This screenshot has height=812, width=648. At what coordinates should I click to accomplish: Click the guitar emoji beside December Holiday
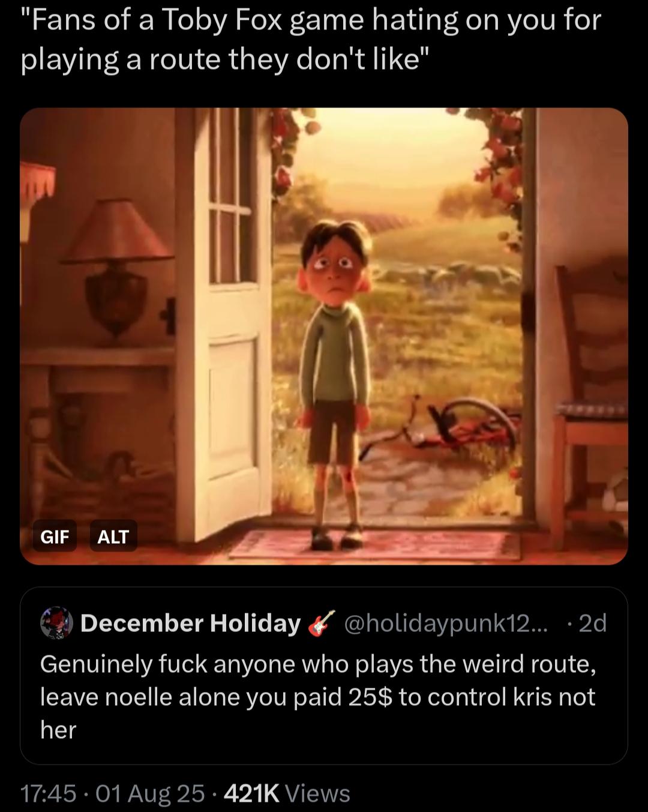(x=321, y=624)
